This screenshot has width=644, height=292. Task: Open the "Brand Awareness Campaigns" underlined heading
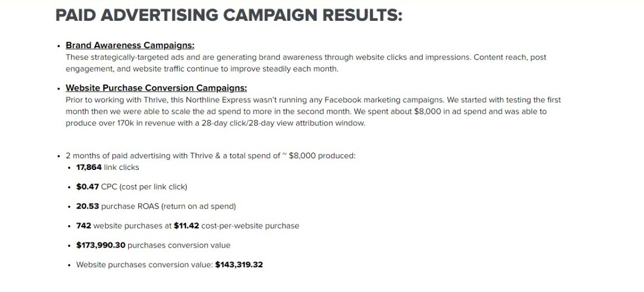point(130,46)
